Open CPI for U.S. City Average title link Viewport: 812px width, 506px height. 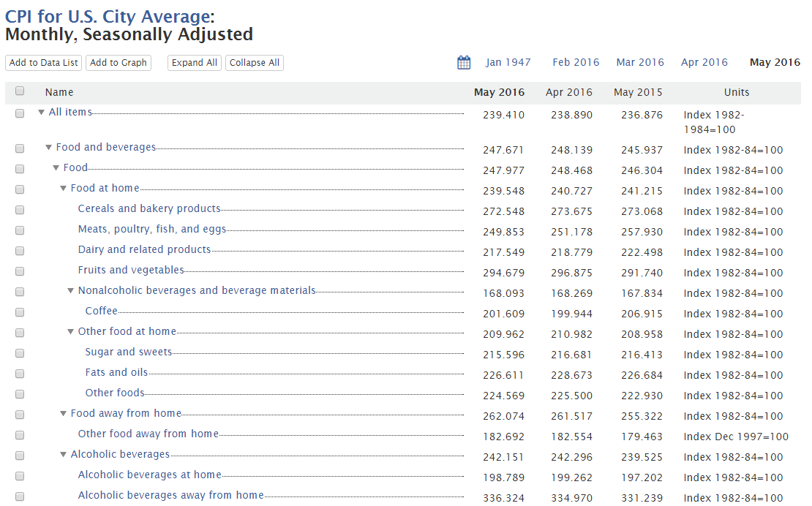pos(108,15)
